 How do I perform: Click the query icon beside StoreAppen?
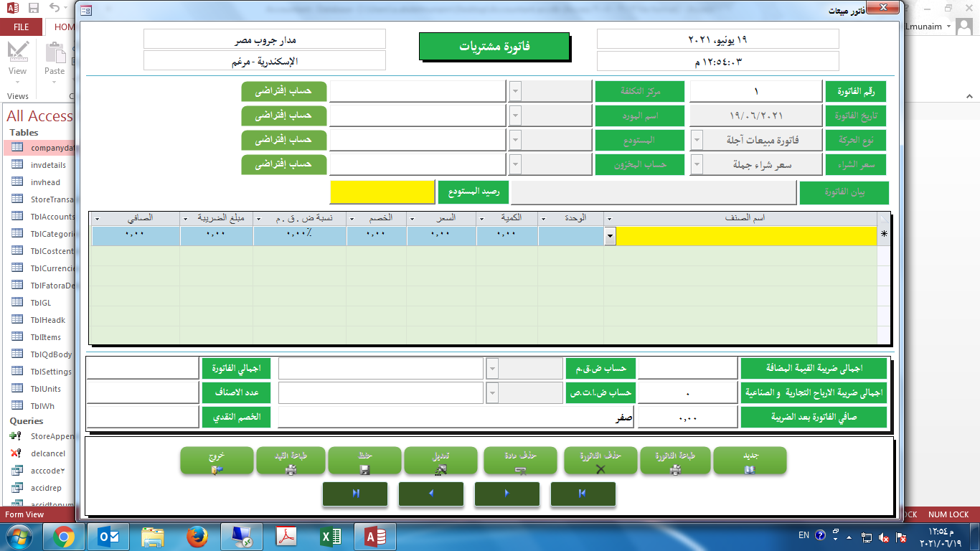point(16,436)
